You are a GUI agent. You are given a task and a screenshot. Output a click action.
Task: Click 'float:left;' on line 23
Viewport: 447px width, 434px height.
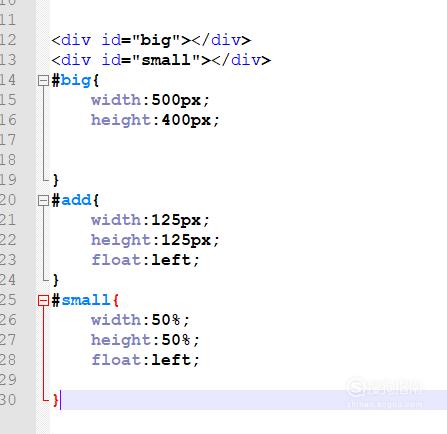click(x=146, y=260)
